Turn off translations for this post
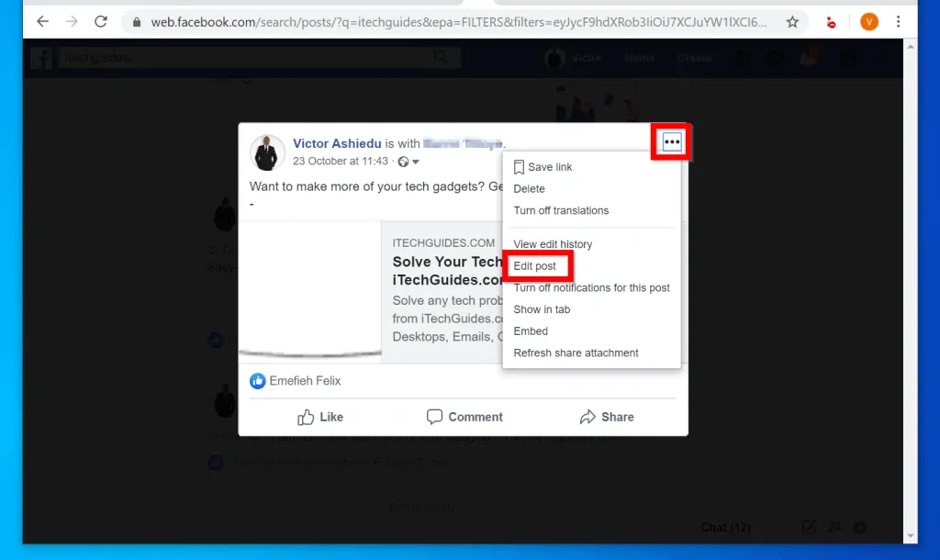Viewport: 940px width, 560px height. pyautogui.click(x=561, y=210)
